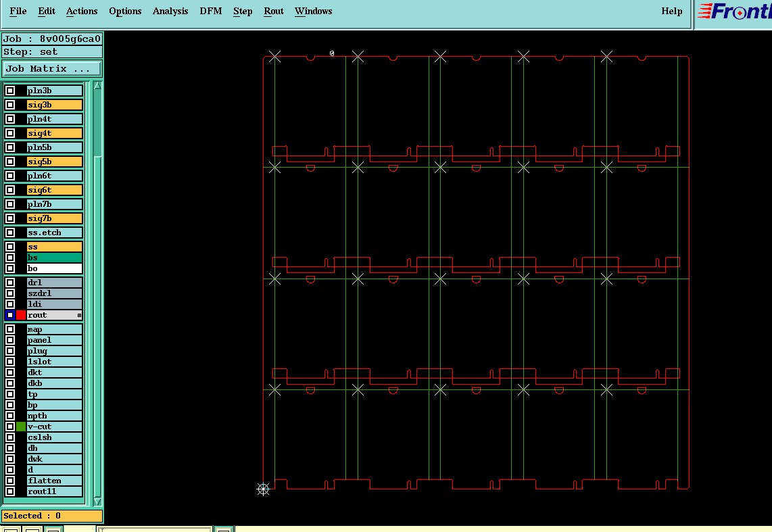Open the File menu
Screen dimensions: 772x532
[18, 11]
